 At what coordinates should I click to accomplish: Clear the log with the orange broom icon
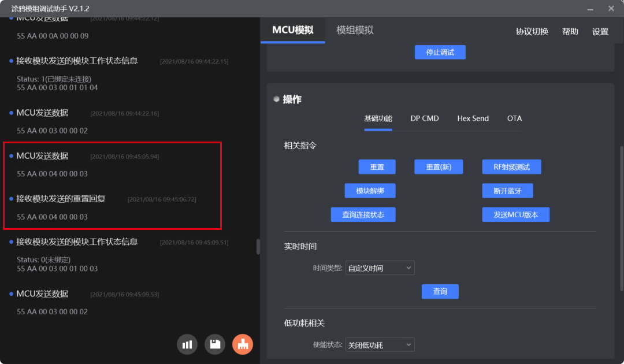pos(243,345)
